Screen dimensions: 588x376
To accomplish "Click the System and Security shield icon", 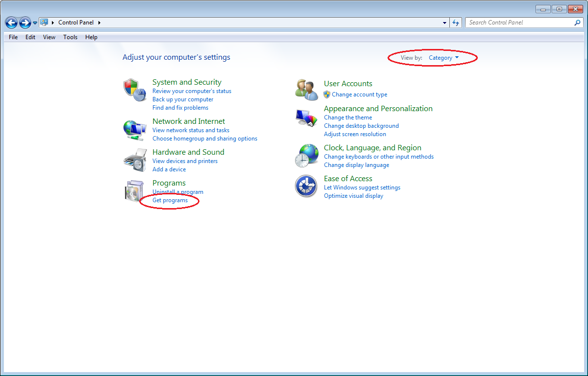I will tap(134, 90).
